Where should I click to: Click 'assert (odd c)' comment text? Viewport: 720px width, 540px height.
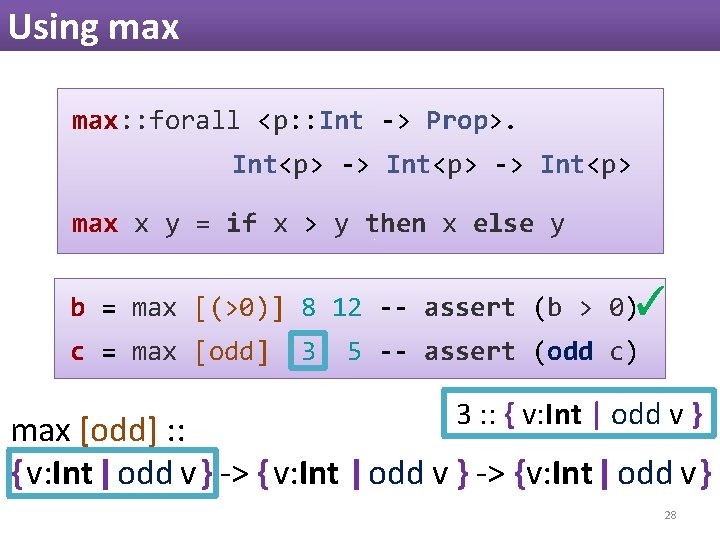pos(530,352)
